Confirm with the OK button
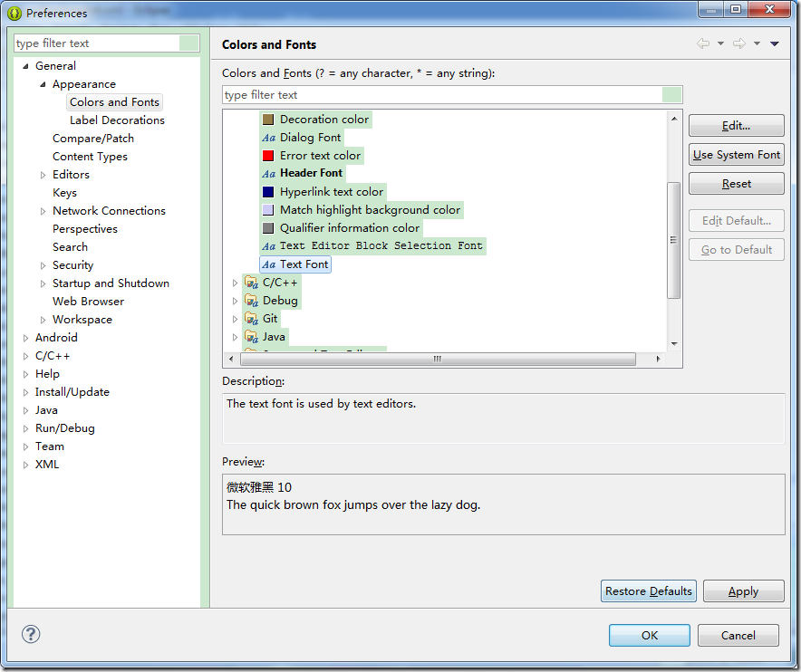The image size is (801, 672). [x=650, y=635]
